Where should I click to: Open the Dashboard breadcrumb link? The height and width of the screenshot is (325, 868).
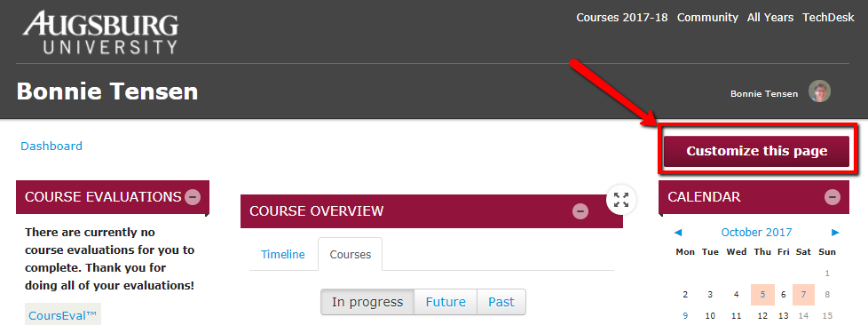tap(51, 147)
